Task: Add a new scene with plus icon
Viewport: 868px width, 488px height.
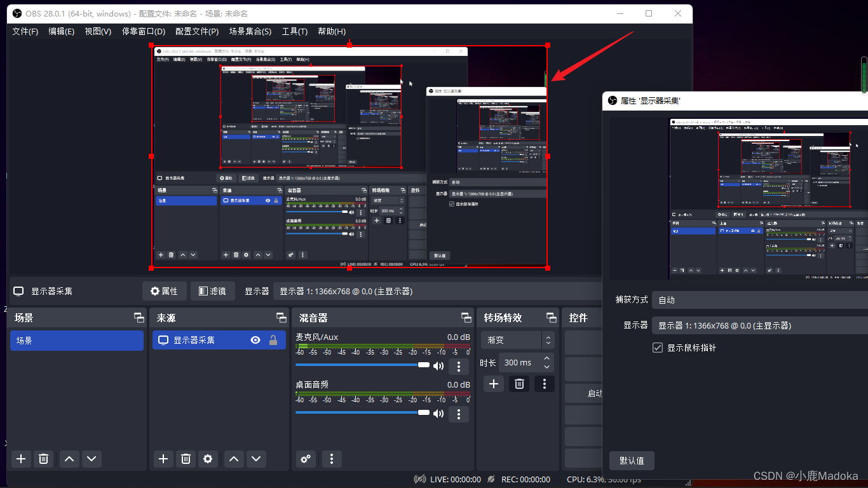Action: click(21, 459)
